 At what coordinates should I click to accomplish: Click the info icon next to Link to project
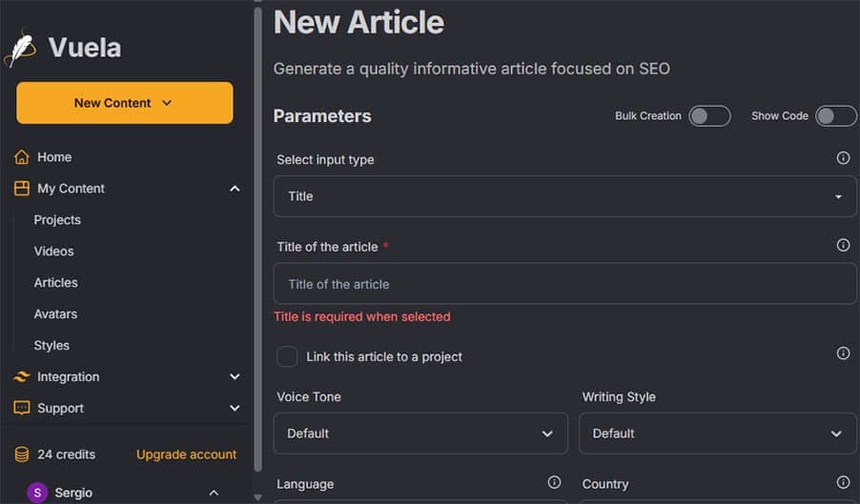[843, 353]
